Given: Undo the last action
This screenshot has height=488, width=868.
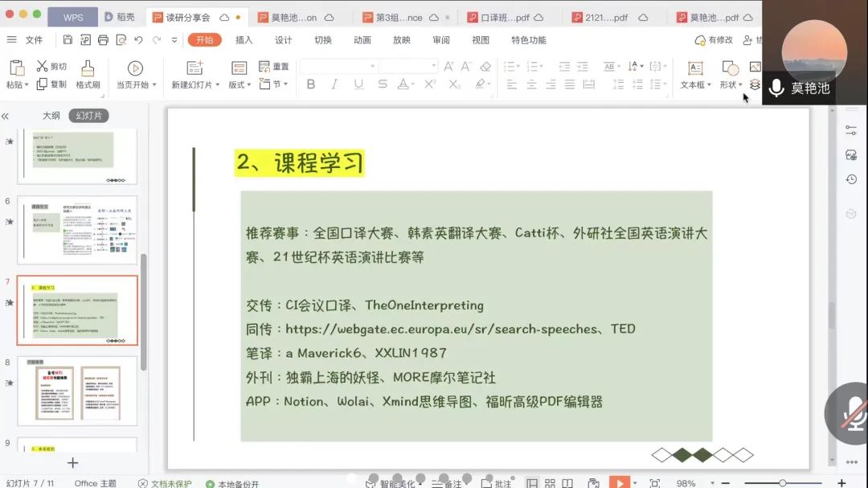Looking at the screenshot, I should click(x=139, y=40).
